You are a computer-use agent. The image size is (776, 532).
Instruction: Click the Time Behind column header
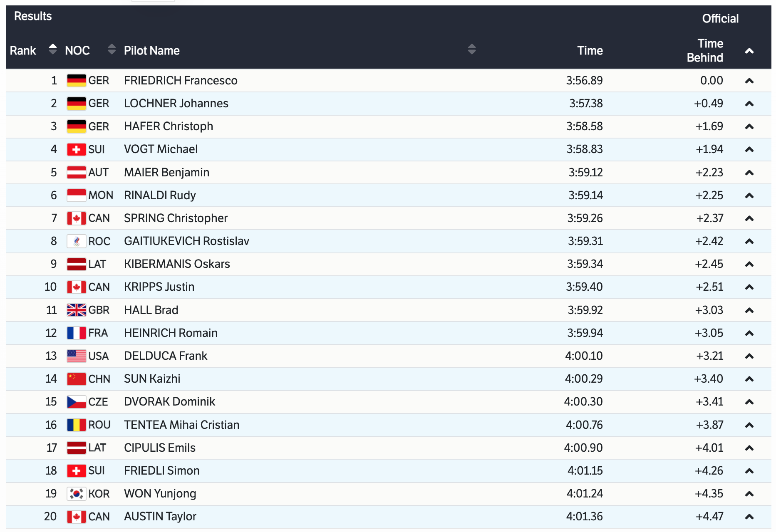coord(704,51)
